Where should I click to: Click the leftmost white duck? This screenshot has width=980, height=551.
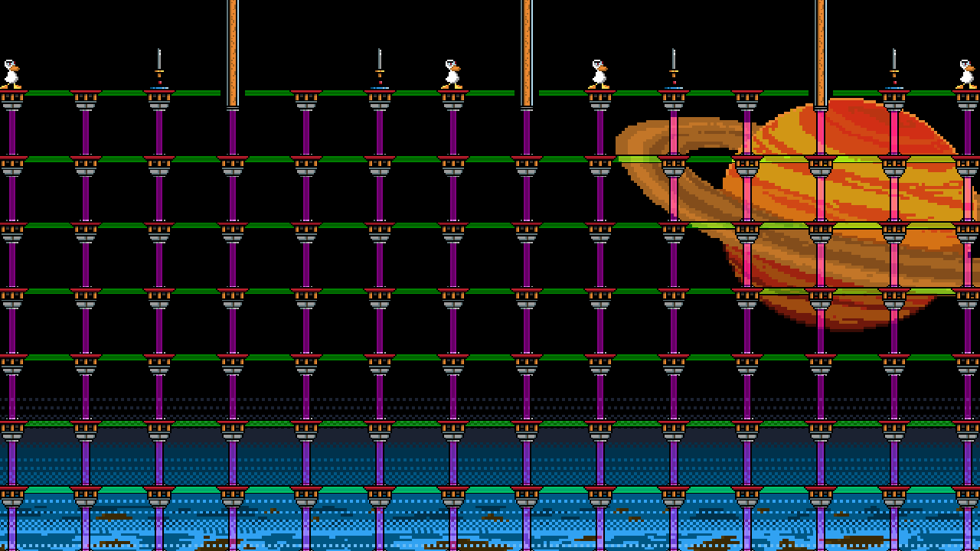coord(11,74)
